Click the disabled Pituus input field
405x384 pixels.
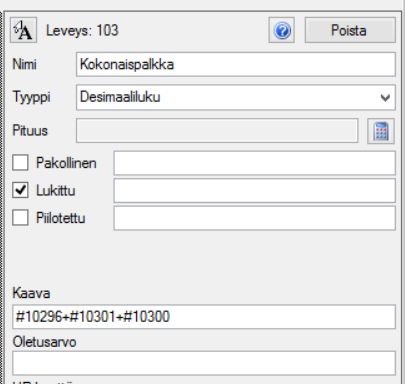point(217,131)
